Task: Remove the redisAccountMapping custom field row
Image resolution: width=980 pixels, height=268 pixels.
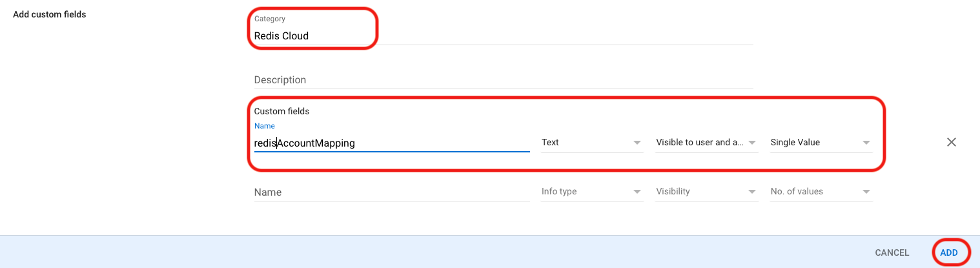Action: pos(951,142)
